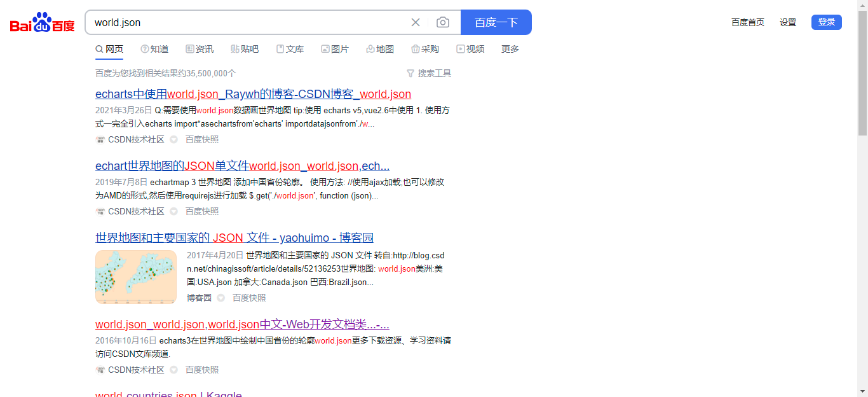Switch to the 图片 tab

point(335,49)
